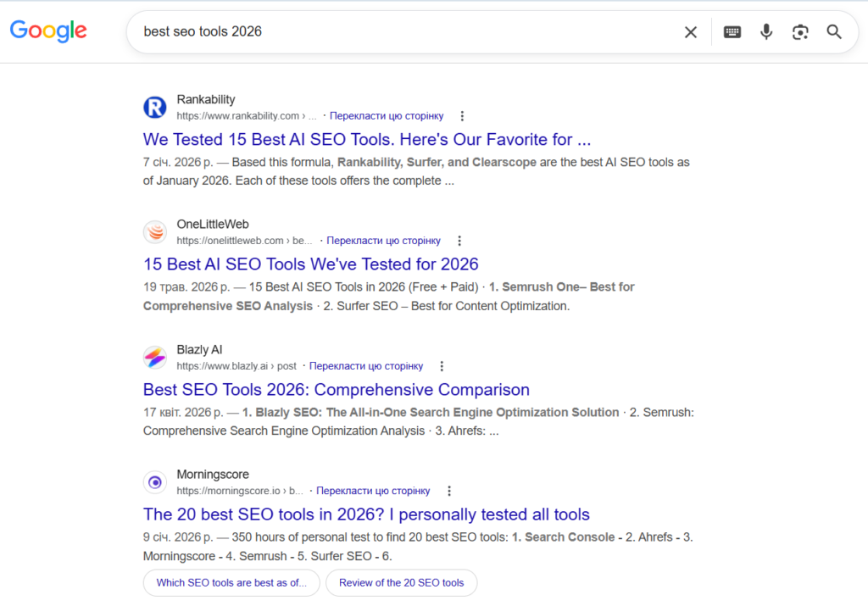
Task: Click the Rankability favicon
Action: pyautogui.click(x=155, y=107)
